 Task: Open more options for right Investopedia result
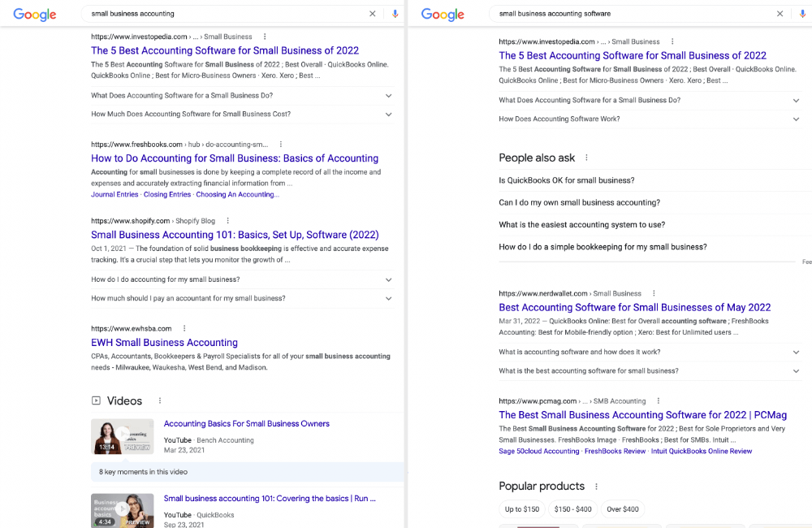(x=672, y=41)
